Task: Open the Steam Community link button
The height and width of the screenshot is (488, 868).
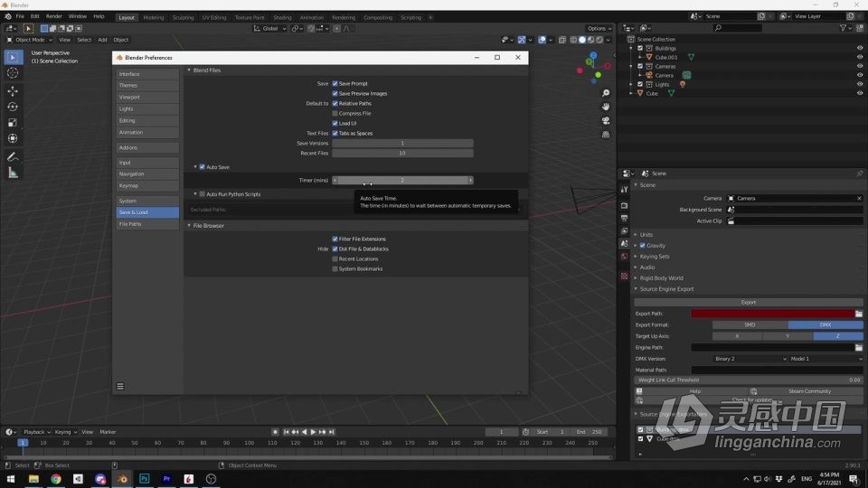Action: pos(805,391)
